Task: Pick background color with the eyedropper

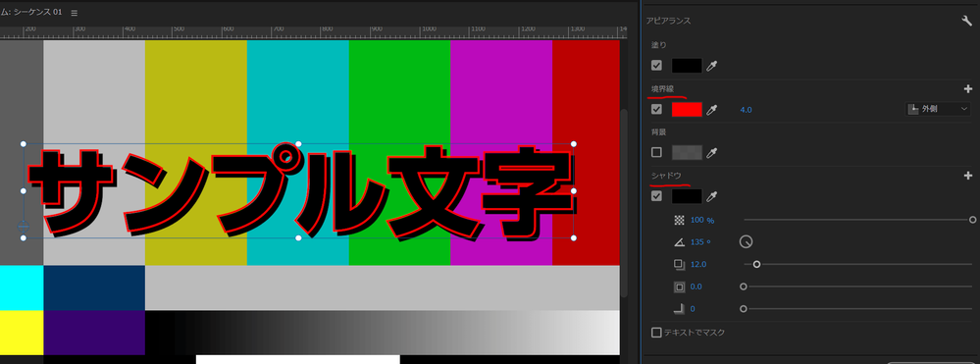Action: [x=711, y=152]
